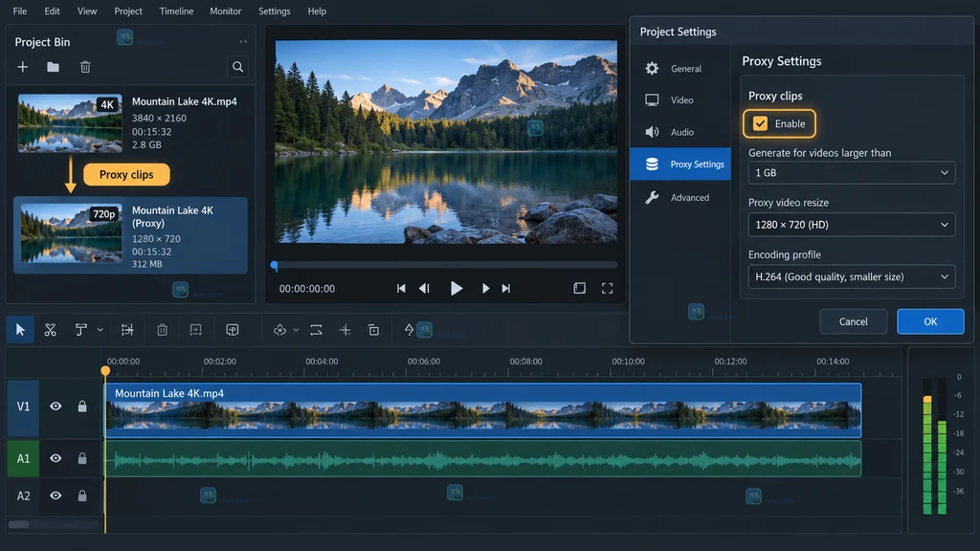The image size is (980, 551).
Task: Select the A1 audio waveform clip
Action: coord(482,459)
